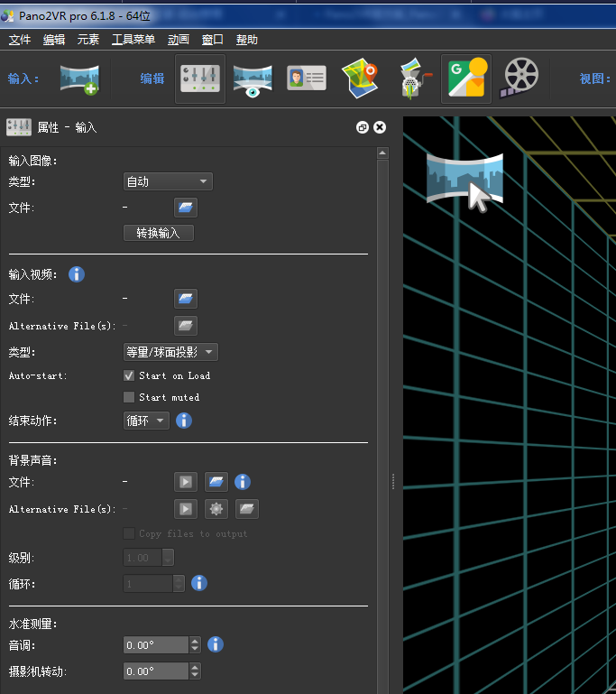Screen dimensions: 616x694
Task: Browse for input image file
Action: point(186,208)
